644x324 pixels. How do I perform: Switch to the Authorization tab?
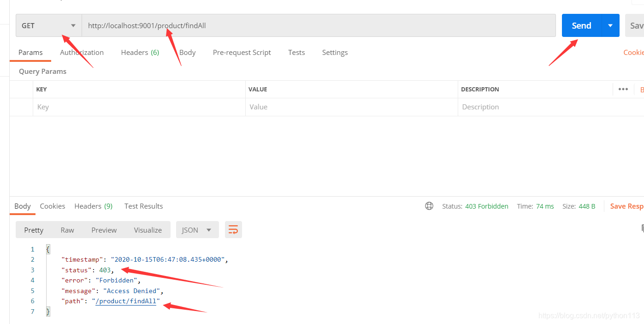82,53
